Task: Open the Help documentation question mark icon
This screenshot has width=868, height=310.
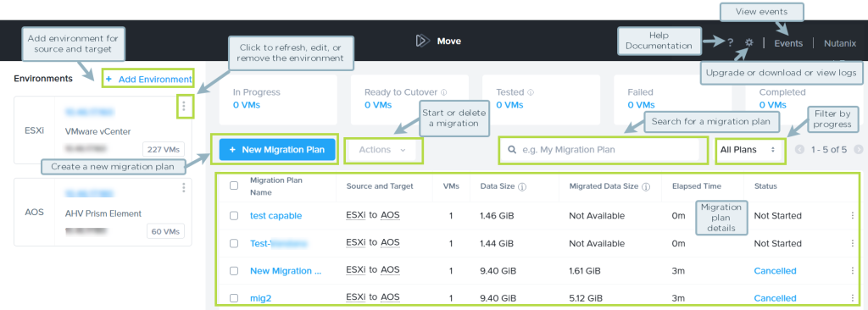Action: (731, 42)
